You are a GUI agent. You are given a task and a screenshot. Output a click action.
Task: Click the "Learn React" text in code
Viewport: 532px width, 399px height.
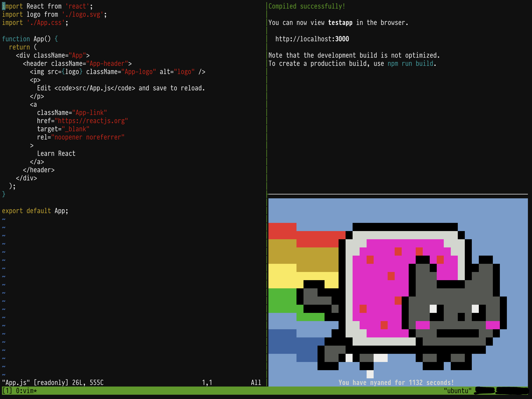(x=56, y=154)
